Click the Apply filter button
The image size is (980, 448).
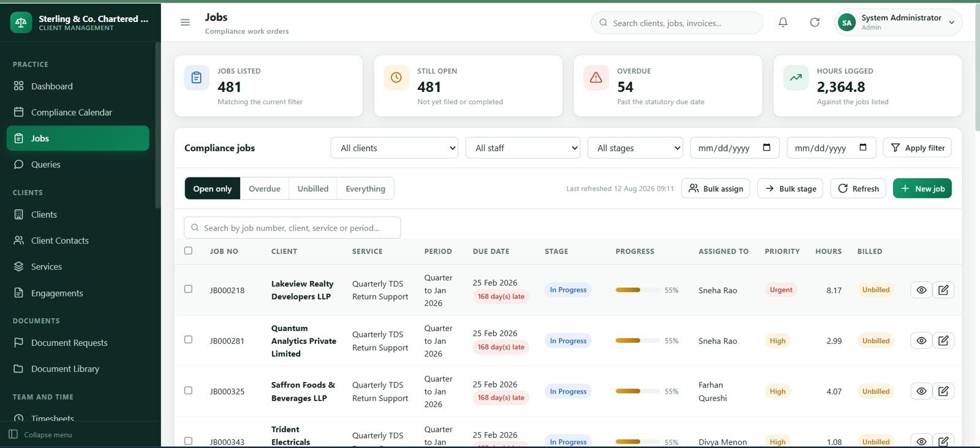(x=917, y=147)
